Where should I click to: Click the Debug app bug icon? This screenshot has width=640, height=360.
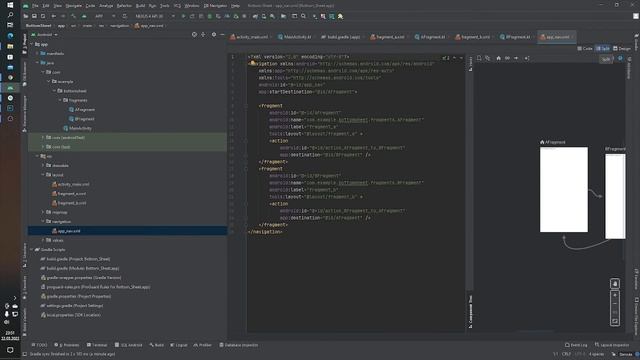click(210, 16)
